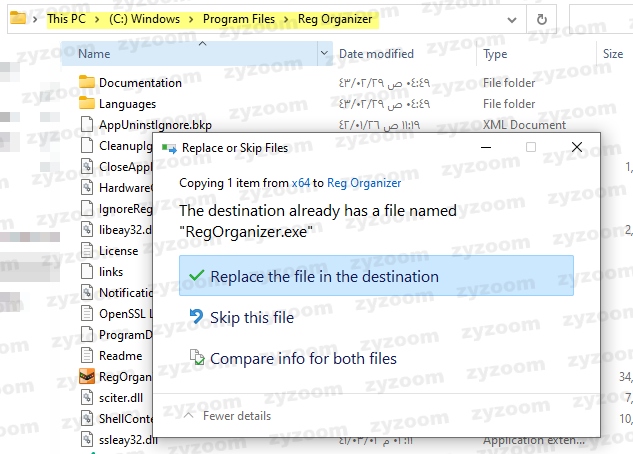Click the address bar folder icon

click(18, 18)
